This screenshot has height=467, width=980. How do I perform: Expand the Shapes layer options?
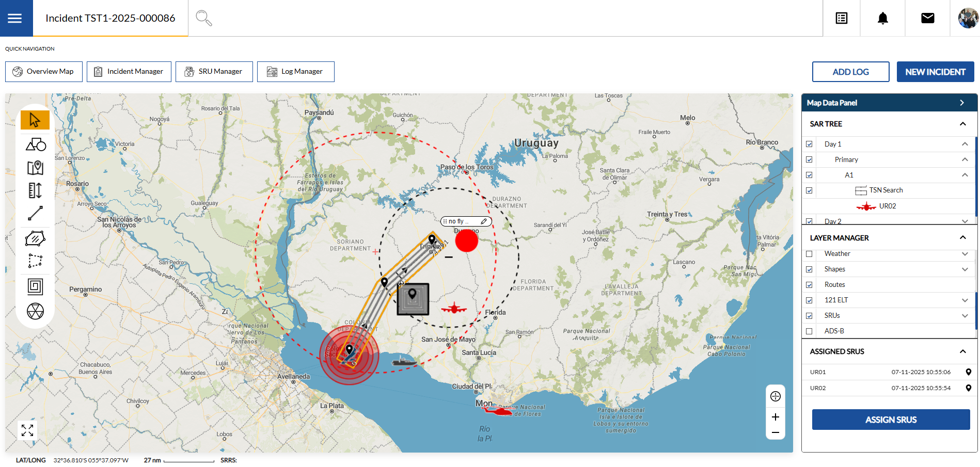click(x=965, y=269)
